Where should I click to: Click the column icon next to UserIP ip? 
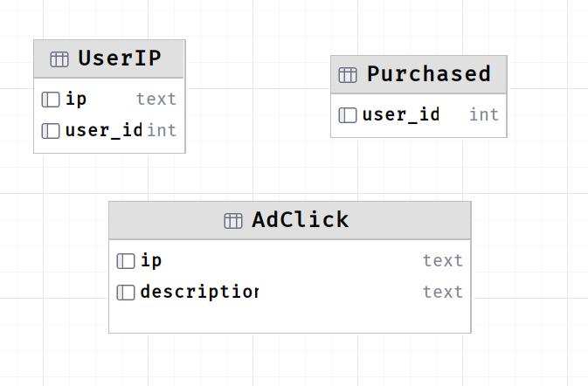coord(51,100)
